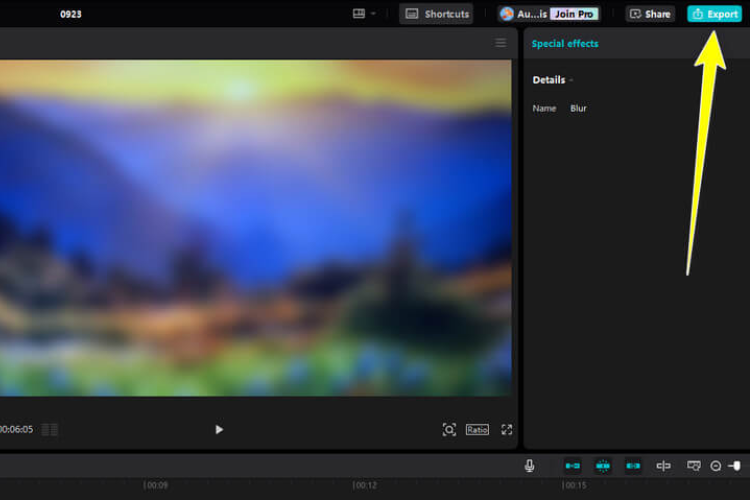
Task: Click the 00:15 ruler mark
Action: [574, 485]
